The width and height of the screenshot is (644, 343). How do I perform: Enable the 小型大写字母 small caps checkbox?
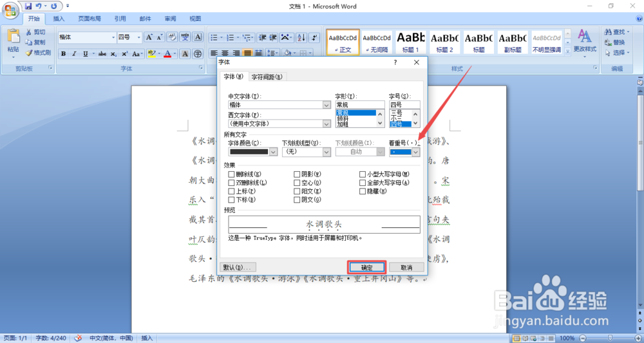pos(363,174)
